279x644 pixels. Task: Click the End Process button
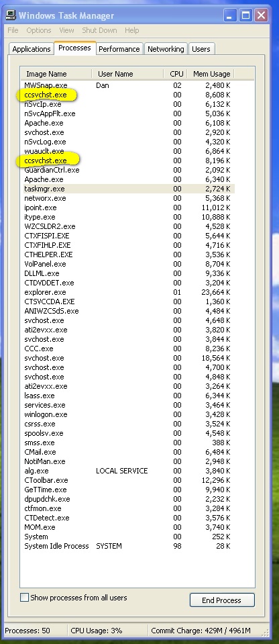222,600
